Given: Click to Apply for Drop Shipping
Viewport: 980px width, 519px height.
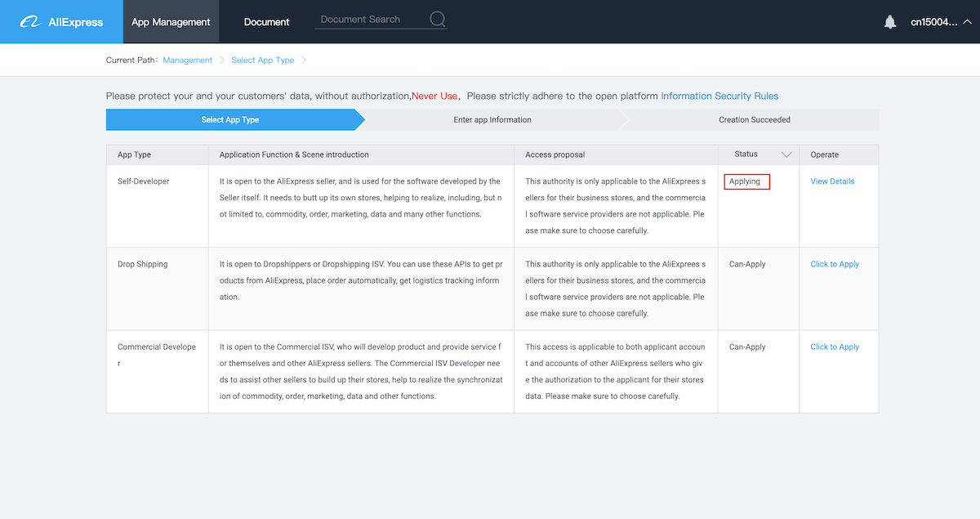Looking at the screenshot, I should coord(835,264).
